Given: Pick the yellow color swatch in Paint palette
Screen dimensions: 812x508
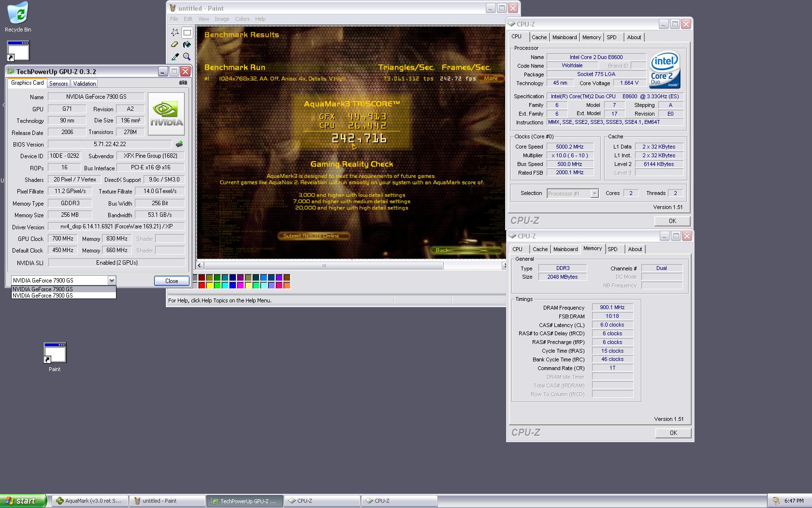Looking at the screenshot, I should tap(209, 285).
